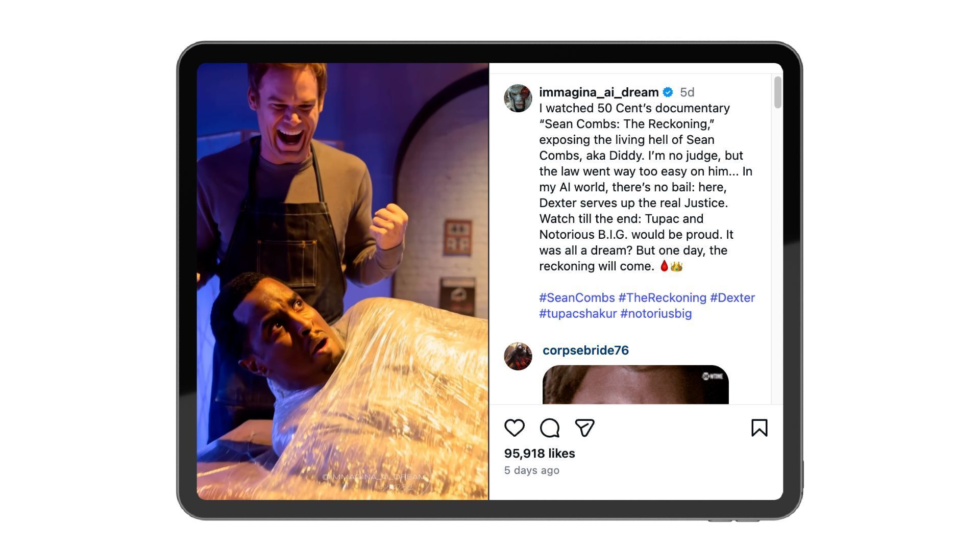Image resolution: width=980 pixels, height=551 pixels.
Task: Open comments with the speech bubble icon
Action: [549, 428]
